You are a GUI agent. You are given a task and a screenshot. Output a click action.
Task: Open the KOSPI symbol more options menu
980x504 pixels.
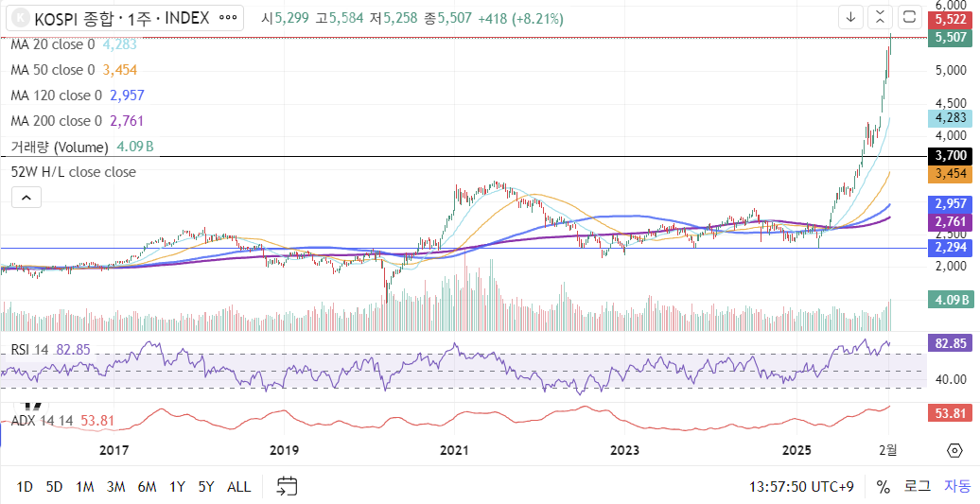(x=228, y=17)
